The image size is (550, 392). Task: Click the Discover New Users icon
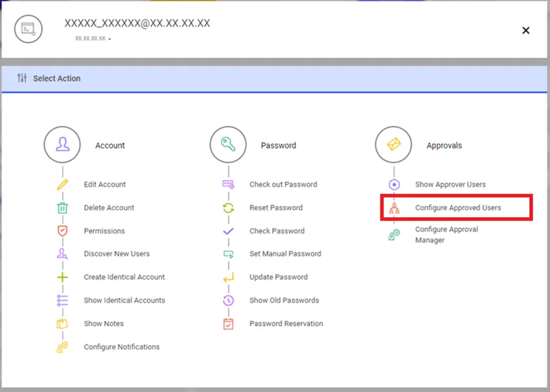click(63, 254)
